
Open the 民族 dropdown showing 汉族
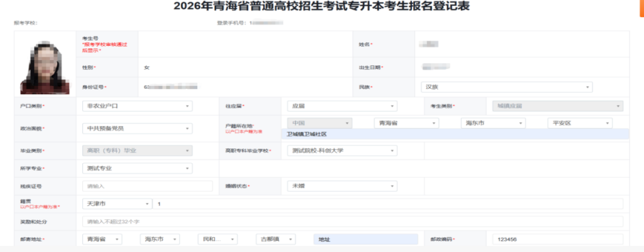click(506, 87)
